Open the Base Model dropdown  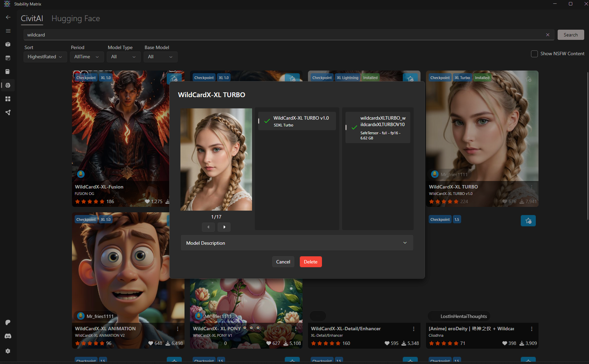click(160, 57)
